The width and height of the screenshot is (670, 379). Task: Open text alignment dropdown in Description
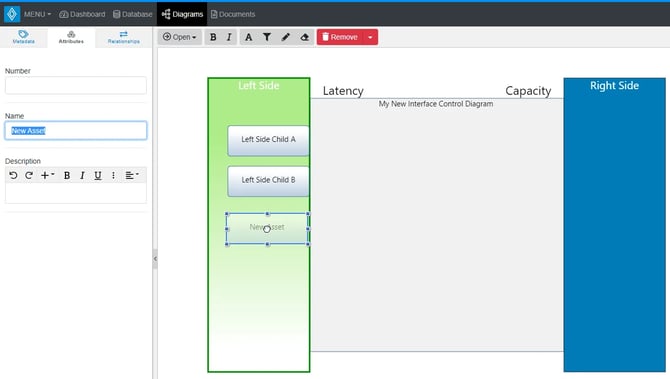click(132, 175)
